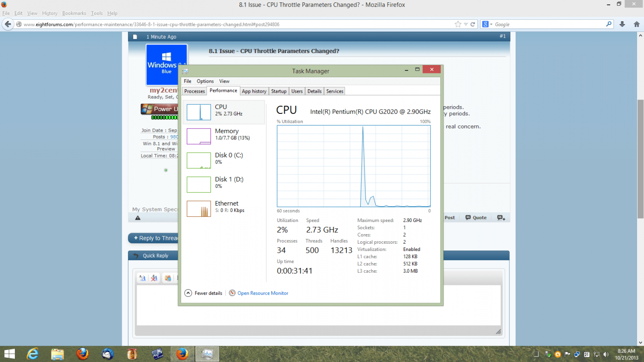Go back with Firefox back arrow
This screenshot has height=362, width=644.
[8, 24]
